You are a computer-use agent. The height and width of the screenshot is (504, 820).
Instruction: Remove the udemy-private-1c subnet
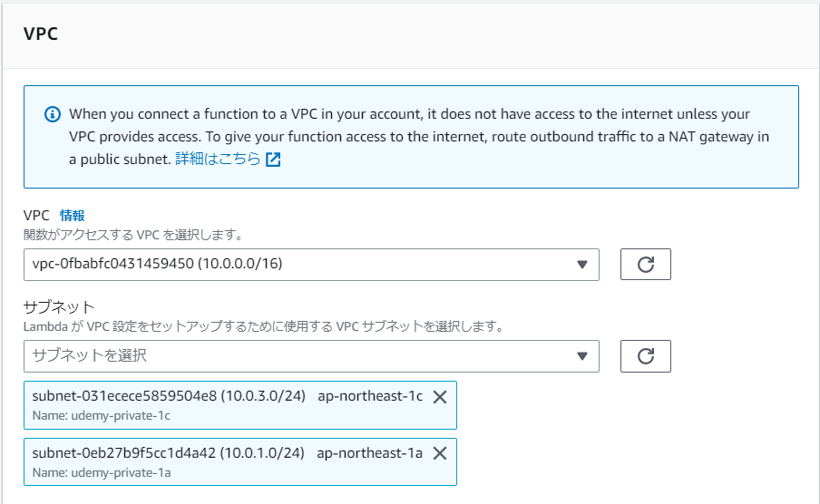440,397
